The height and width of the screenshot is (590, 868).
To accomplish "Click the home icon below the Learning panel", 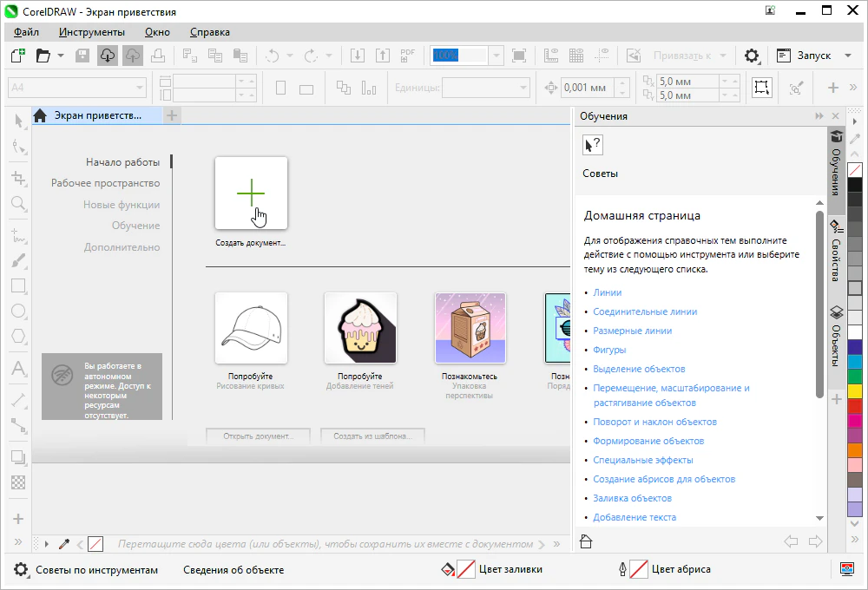I will click(x=586, y=542).
